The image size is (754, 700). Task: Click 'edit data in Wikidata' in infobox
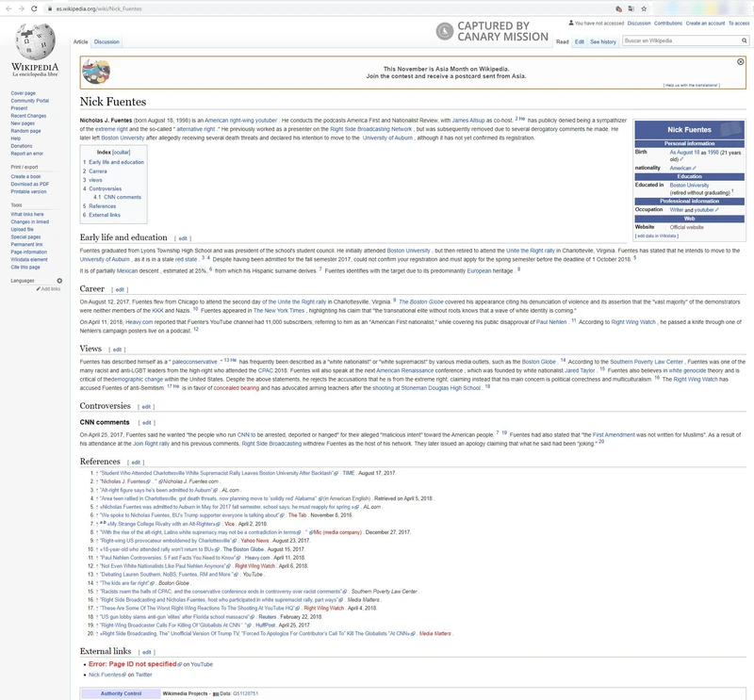tap(656, 236)
